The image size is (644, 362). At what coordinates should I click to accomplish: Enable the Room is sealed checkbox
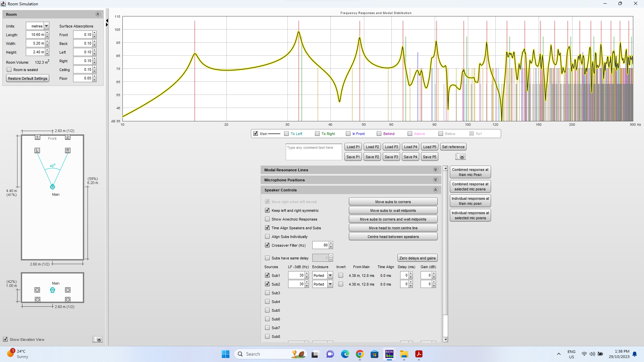[9, 70]
